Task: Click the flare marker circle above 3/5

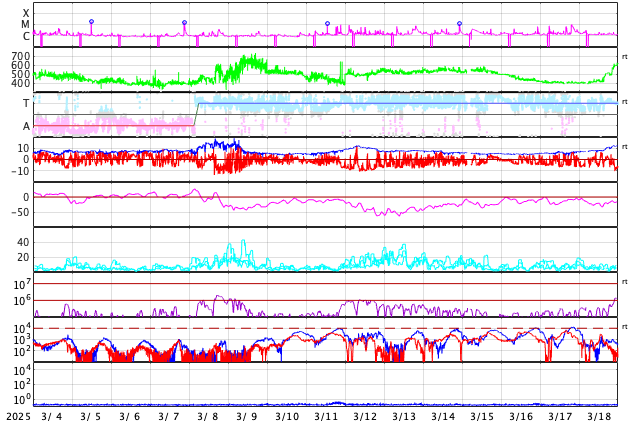Action: (x=91, y=21)
